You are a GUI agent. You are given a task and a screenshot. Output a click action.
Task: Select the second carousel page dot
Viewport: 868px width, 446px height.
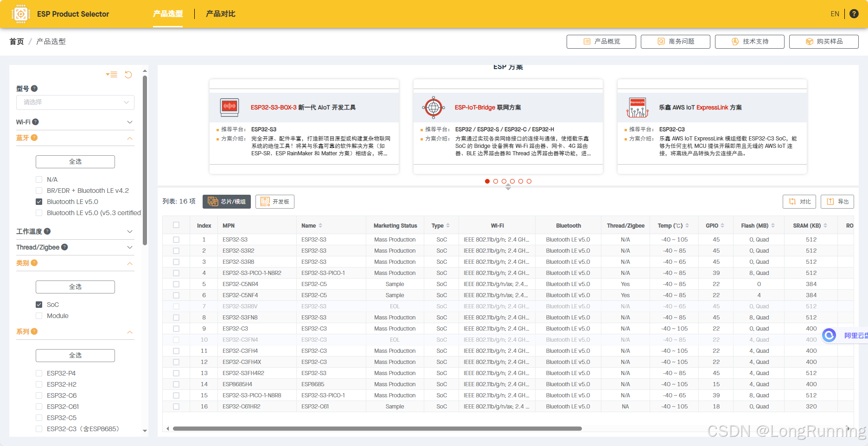pos(496,181)
